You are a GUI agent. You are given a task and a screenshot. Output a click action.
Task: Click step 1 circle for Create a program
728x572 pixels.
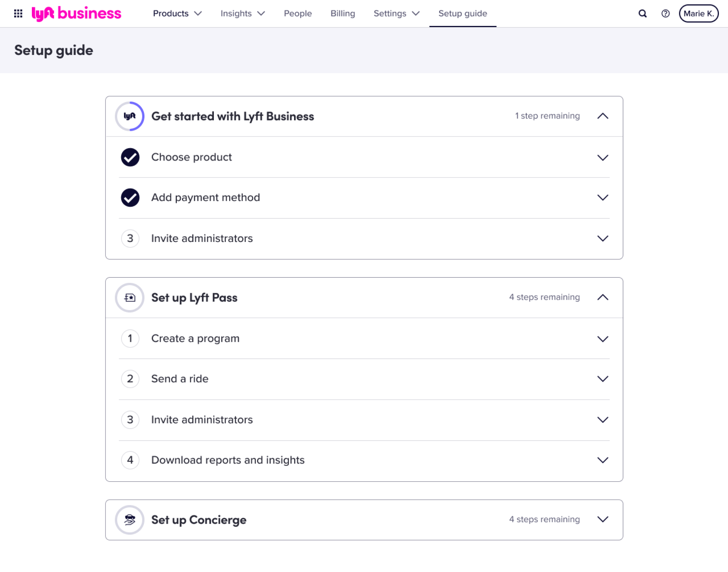pos(130,339)
